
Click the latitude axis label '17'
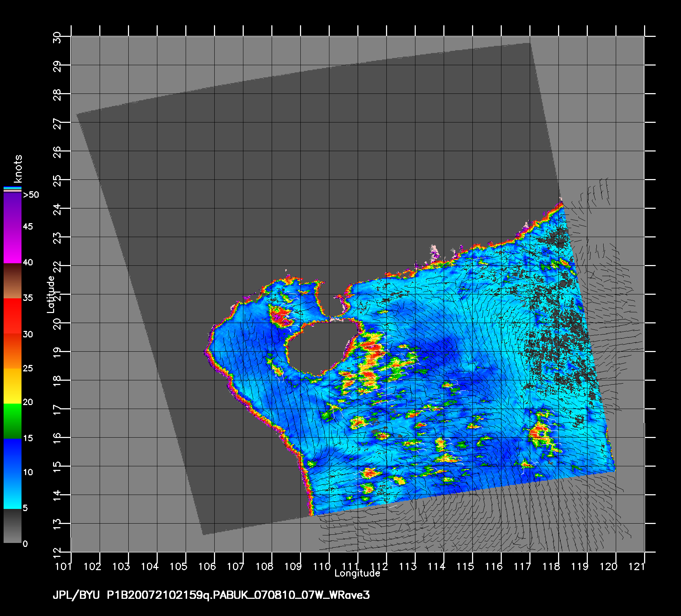coord(57,410)
